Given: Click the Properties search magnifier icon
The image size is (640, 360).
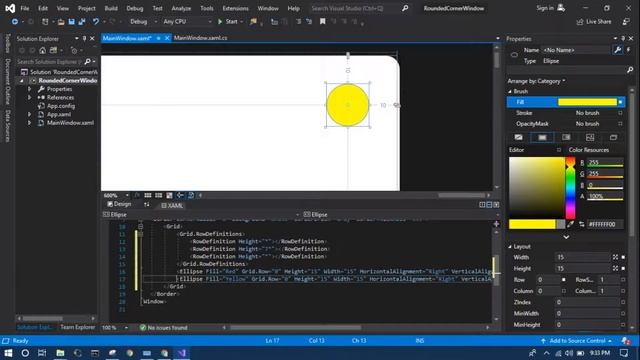Looking at the screenshot, I should 630,70.
